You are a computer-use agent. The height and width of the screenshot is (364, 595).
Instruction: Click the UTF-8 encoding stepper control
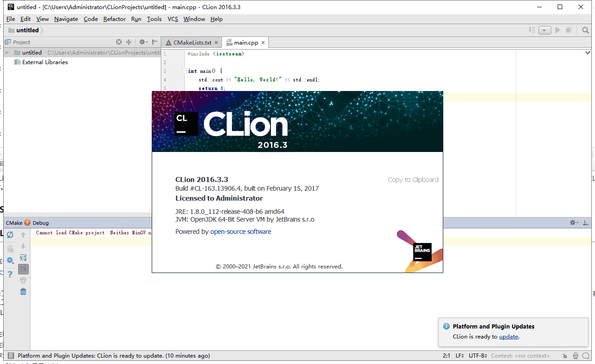(x=477, y=355)
